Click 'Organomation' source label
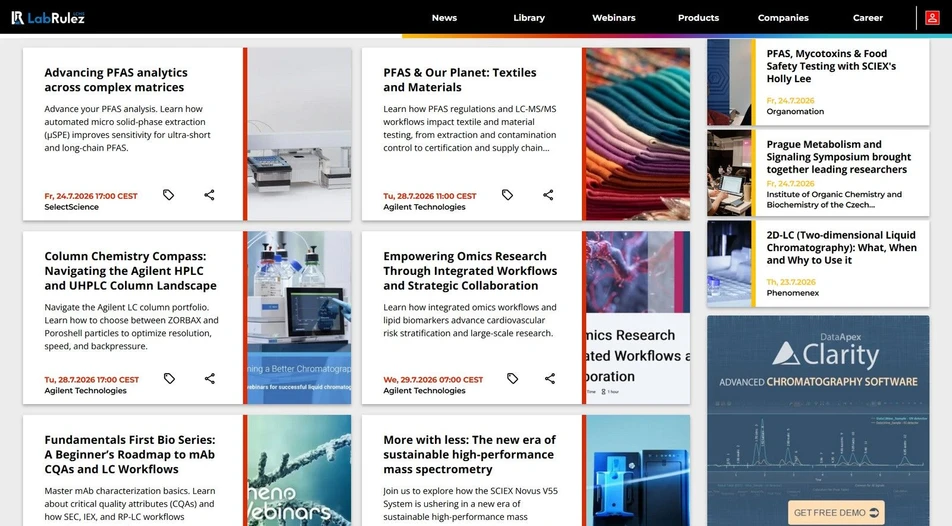The height and width of the screenshot is (526, 952). [795, 112]
